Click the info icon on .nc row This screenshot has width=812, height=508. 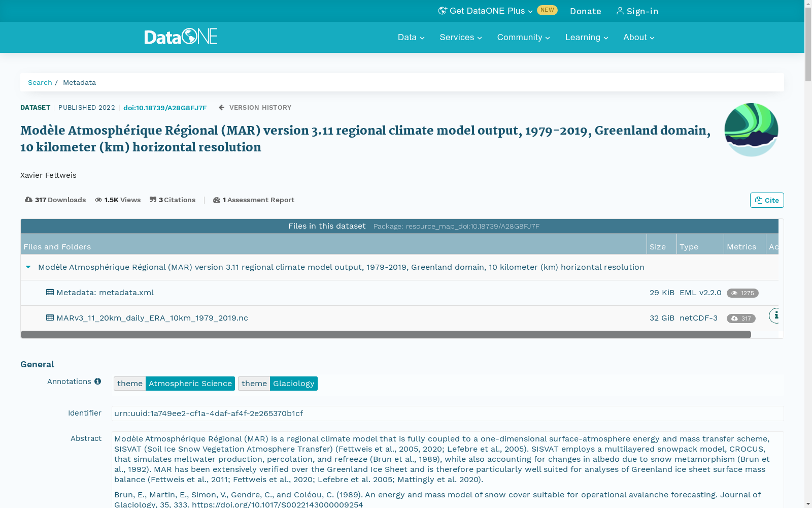point(775,315)
